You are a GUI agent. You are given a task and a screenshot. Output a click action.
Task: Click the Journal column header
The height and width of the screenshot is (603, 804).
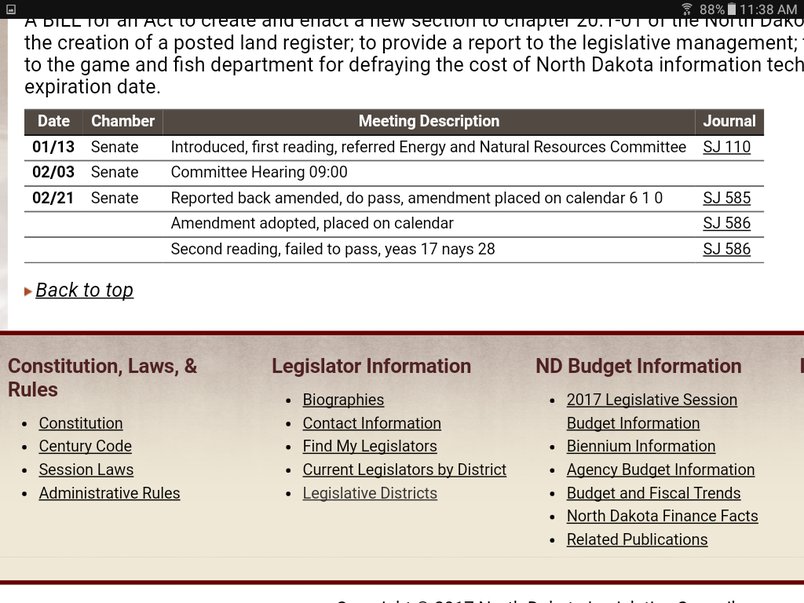point(728,121)
